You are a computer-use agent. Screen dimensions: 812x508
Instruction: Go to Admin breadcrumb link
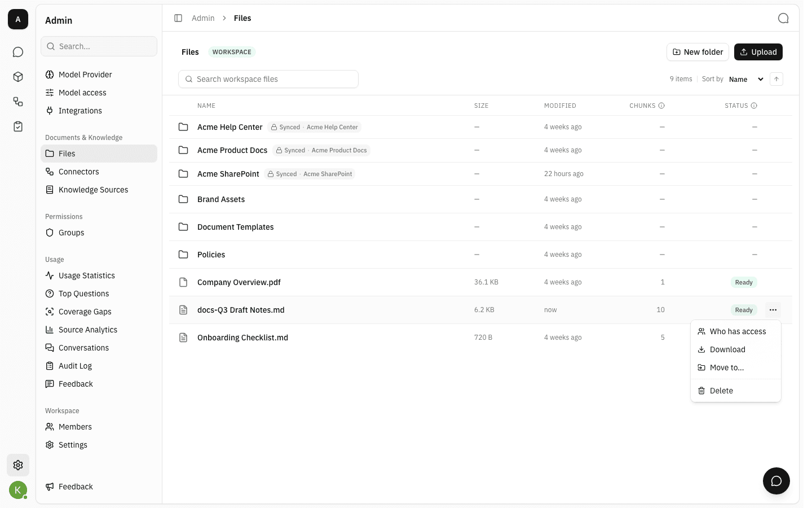(203, 18)
